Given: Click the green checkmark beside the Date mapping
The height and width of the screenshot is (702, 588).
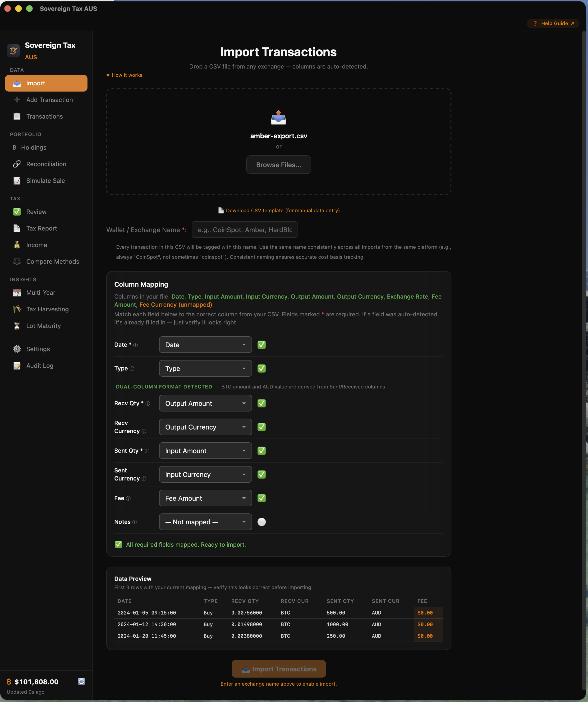Looking at the screenshot, I should 262,345.
